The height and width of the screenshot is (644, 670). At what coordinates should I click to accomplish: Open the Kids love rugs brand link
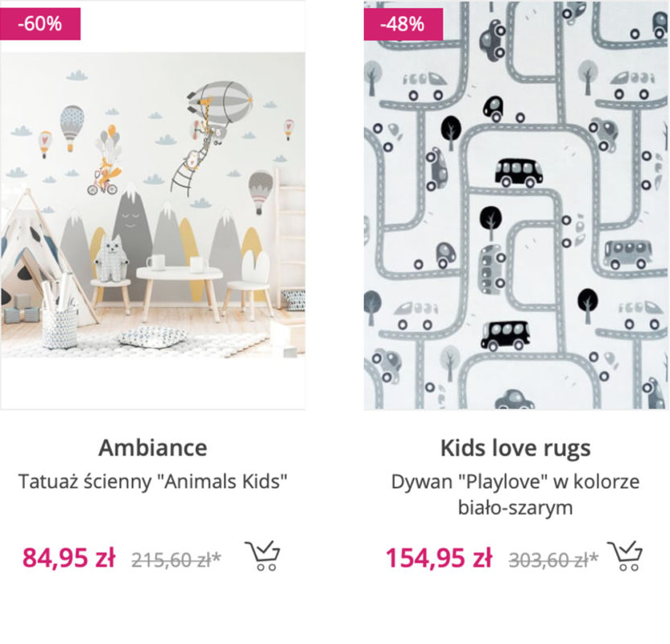[515, 448]
